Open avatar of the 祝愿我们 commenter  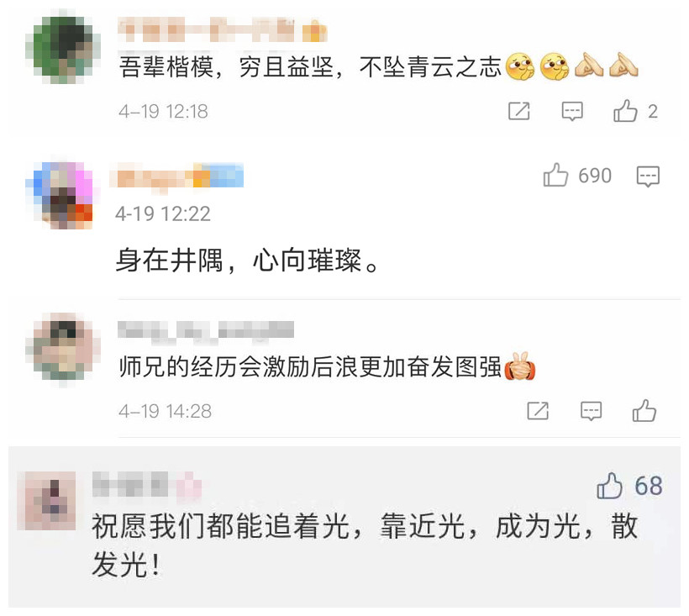[x=46, y=501]
